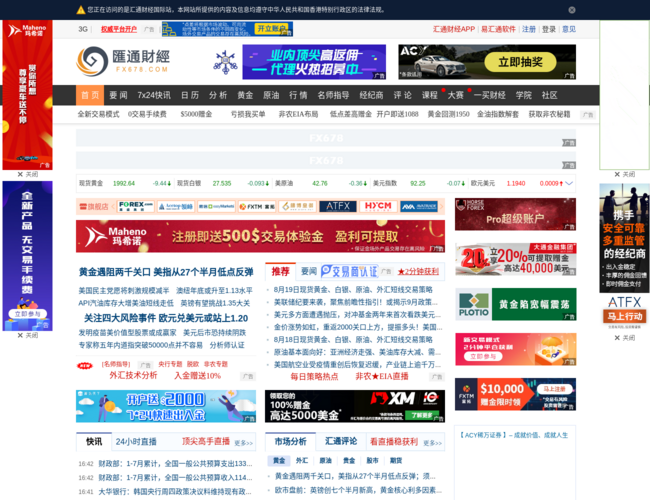Open the 大赛 navigation item
The height and width of the screenshot is (500, 650).
(455, 95)
